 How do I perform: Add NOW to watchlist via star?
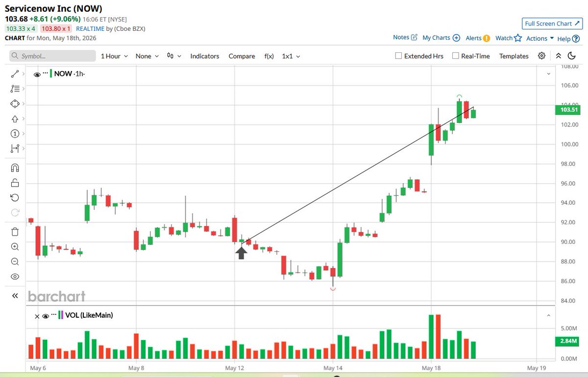[518, 38]
